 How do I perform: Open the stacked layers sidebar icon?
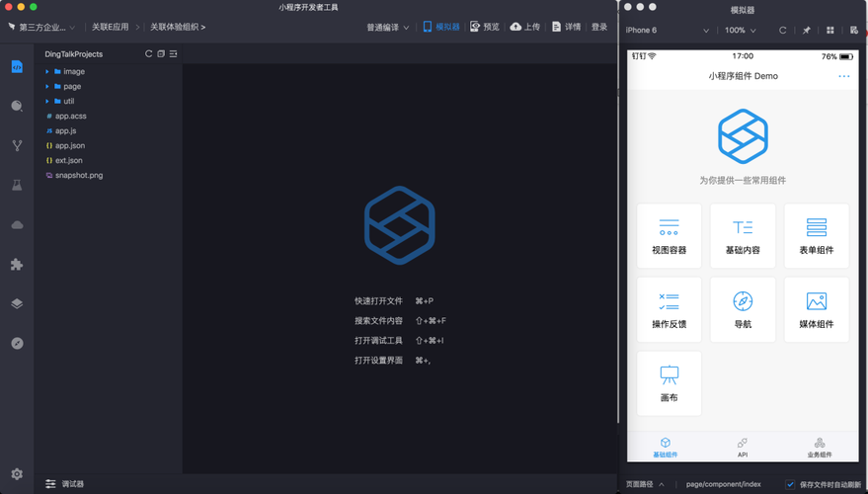(x=17, y=303)
